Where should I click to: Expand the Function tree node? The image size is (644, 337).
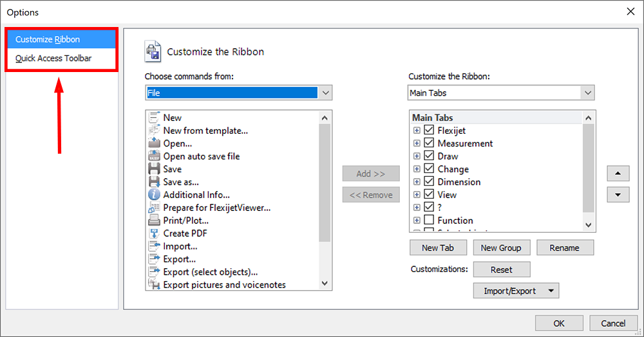click(417, 220)
